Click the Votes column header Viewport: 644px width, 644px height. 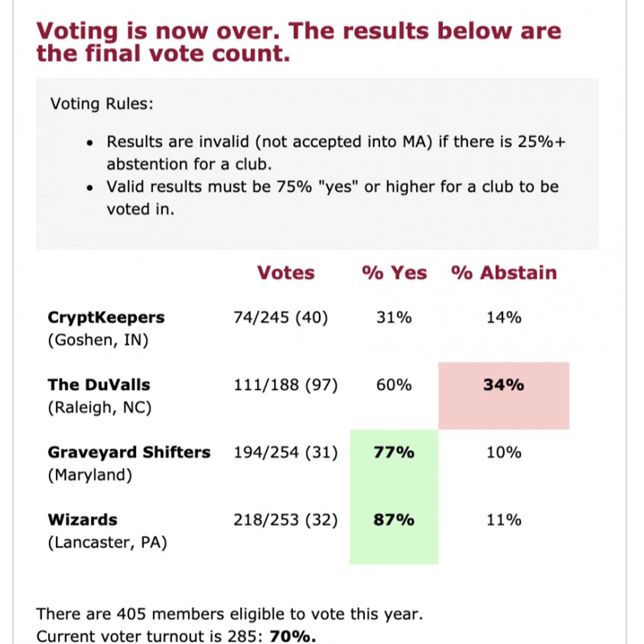tap(286, 273)
